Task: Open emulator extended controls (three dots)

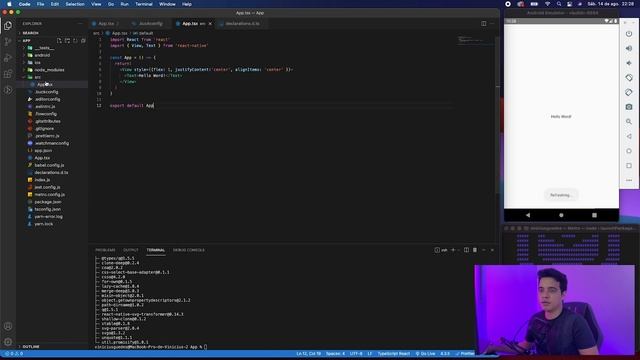Action: pos(629,180)
